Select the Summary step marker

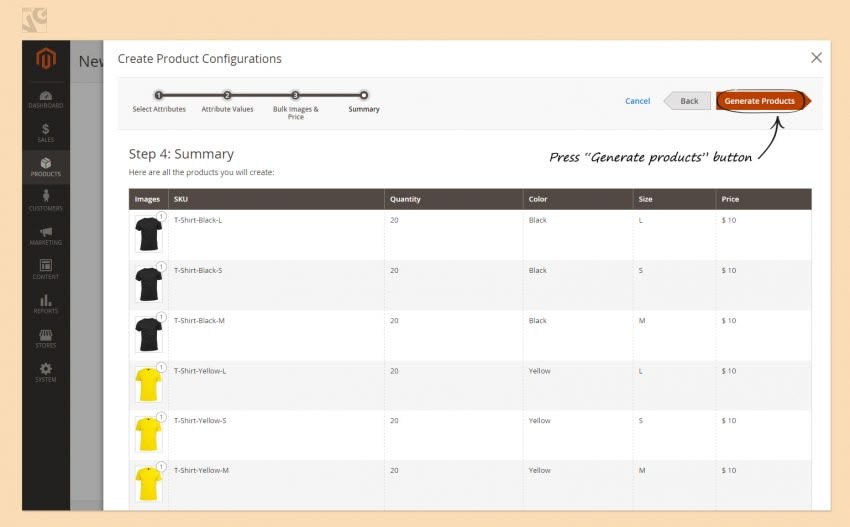pyautogui.click(x=364, y=95)
